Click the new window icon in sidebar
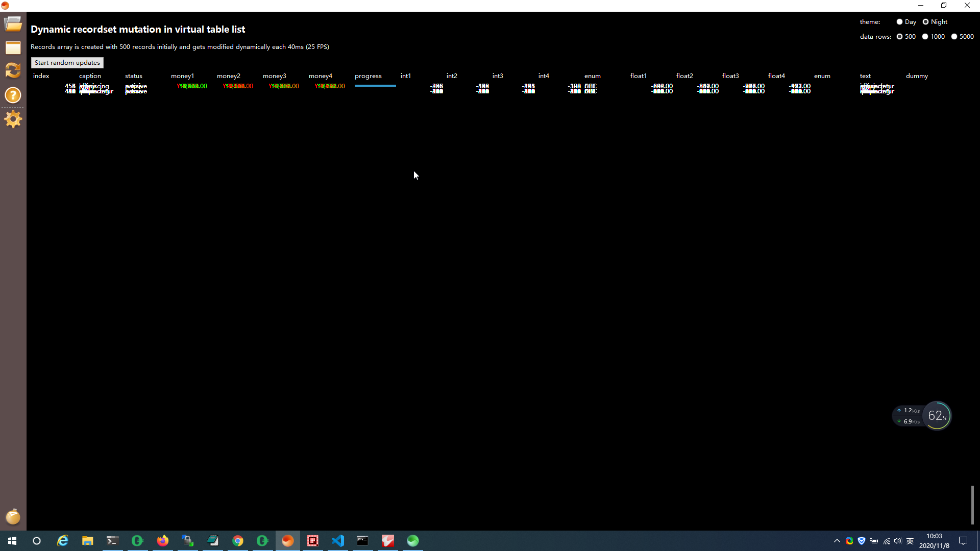This screenshot has width=980, height=551. coord(13,47)
